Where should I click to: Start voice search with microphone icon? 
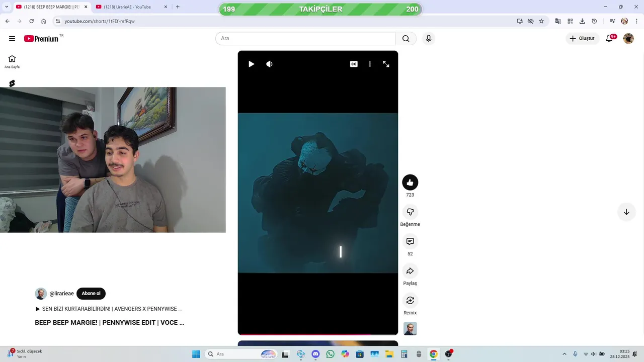point(429,39)
